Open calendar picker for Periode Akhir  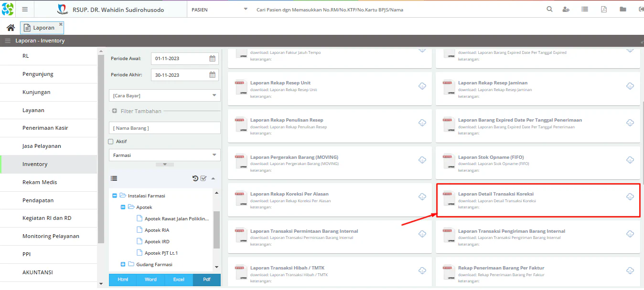[x=212, y=75]
